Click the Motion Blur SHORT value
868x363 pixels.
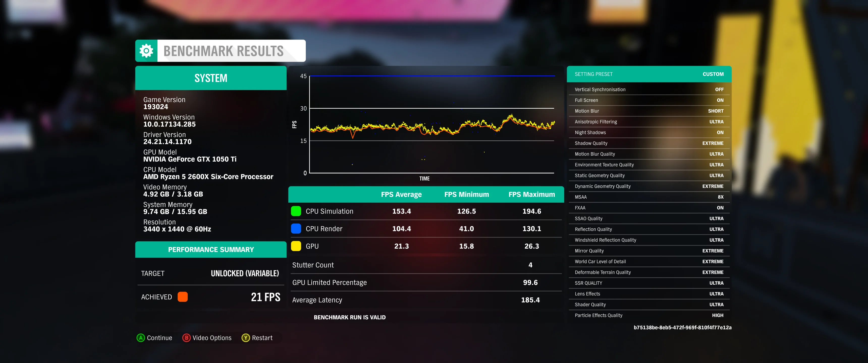pyautogui.click(x=716, y=111)
